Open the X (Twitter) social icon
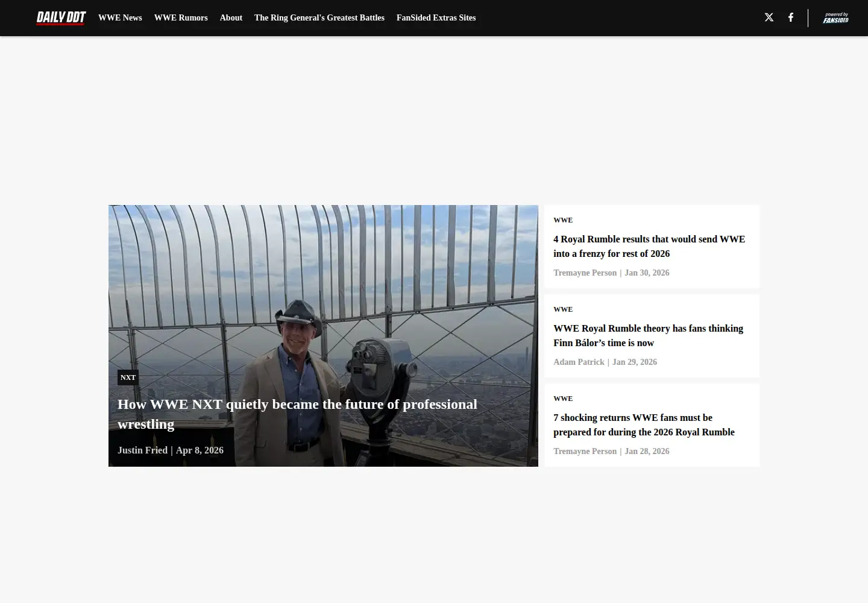Viewport: 868px width, 603px height. (769, 17)
